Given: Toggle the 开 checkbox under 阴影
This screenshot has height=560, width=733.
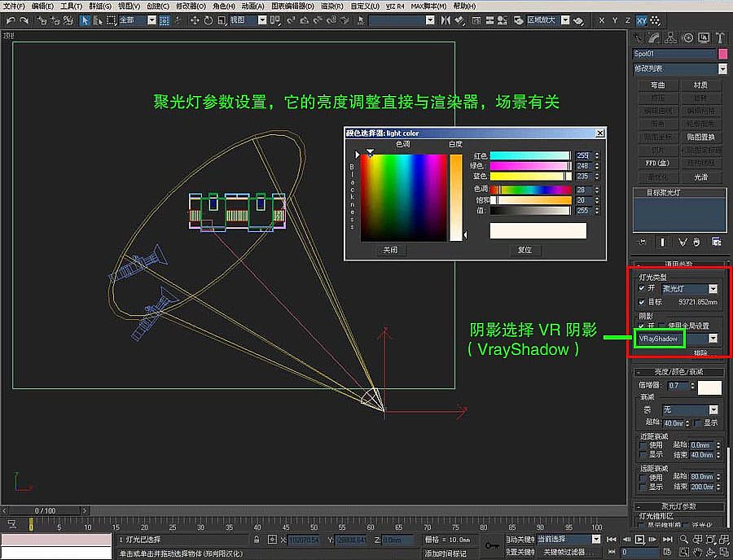Looking at the screenshot, I should [x=641, y=326].
